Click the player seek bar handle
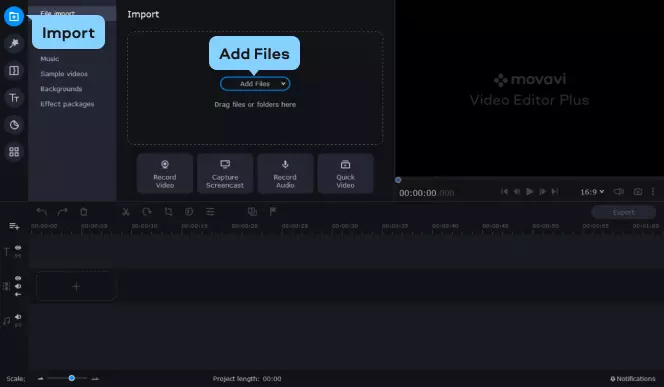 [x=398, y=180]
